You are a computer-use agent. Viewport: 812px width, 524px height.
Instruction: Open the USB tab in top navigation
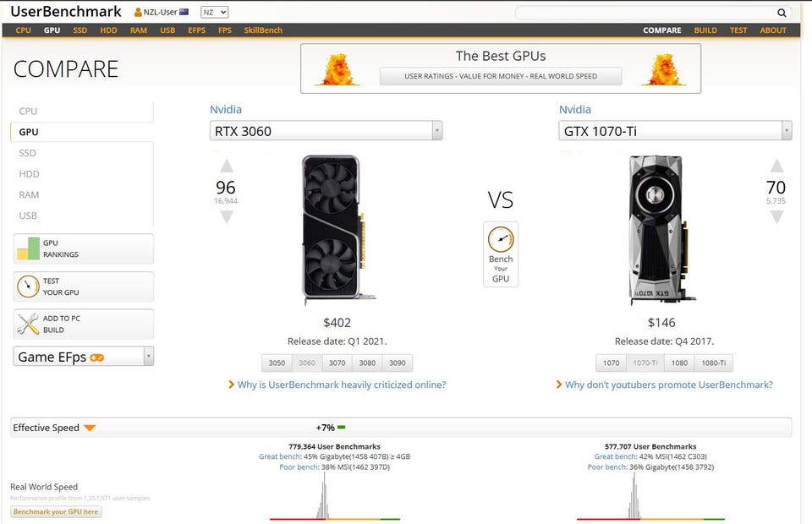167,30
